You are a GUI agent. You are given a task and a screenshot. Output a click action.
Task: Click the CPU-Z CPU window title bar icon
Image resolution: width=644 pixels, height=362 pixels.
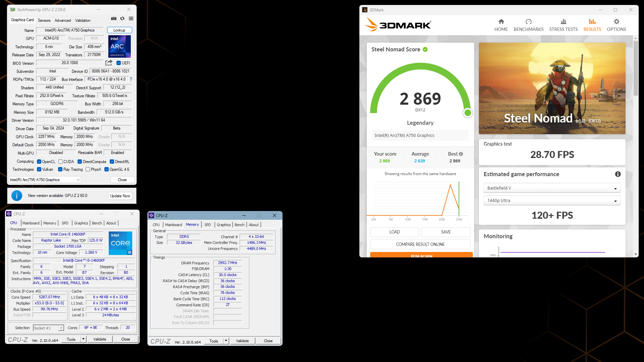pos(9,214)
